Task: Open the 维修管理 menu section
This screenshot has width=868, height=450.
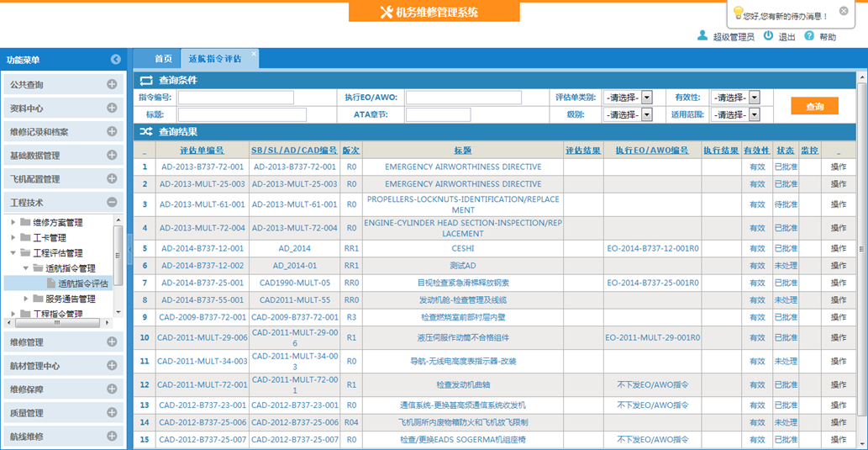Action: tap(63, 342)
